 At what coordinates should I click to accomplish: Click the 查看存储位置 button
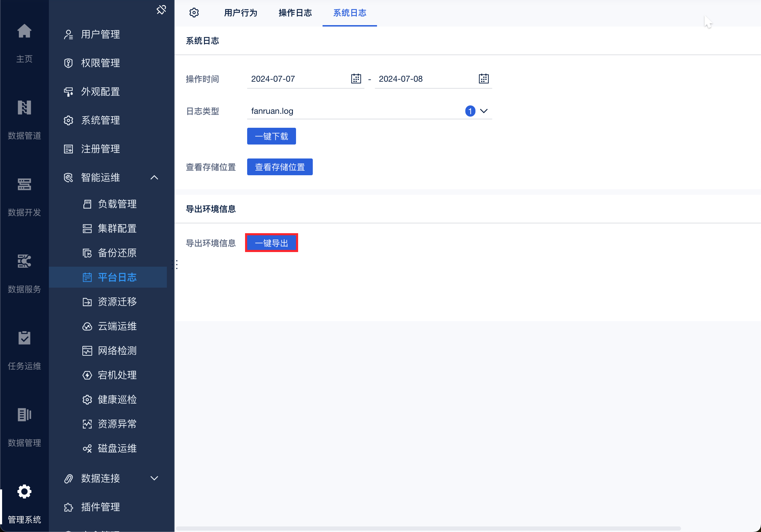pos(280,167)
